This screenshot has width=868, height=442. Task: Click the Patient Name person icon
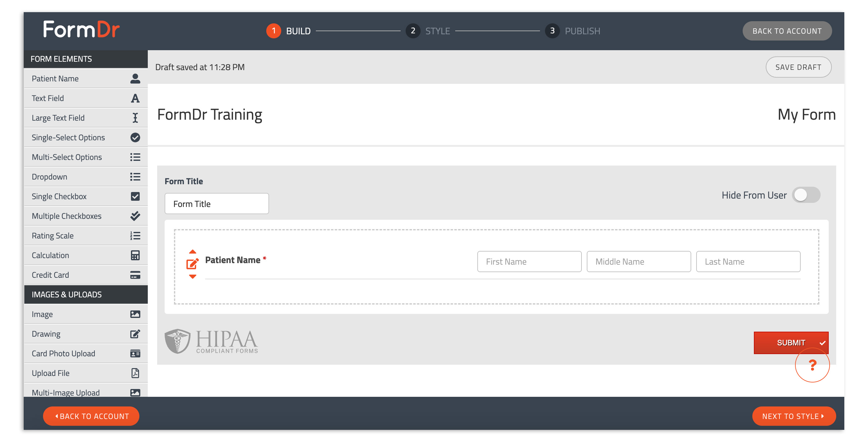coord(135,79)
